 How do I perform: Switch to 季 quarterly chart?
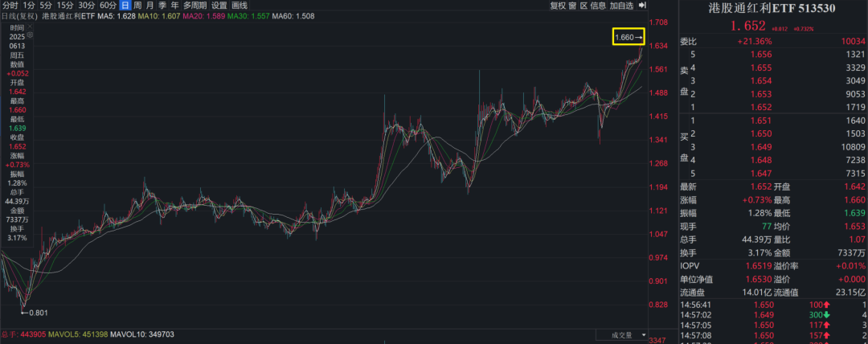162,6
